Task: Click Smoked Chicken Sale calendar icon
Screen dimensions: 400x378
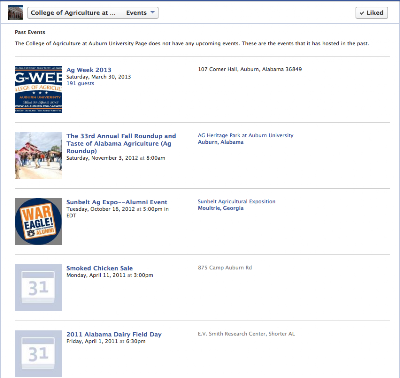Action: click(x=38, y=287)
